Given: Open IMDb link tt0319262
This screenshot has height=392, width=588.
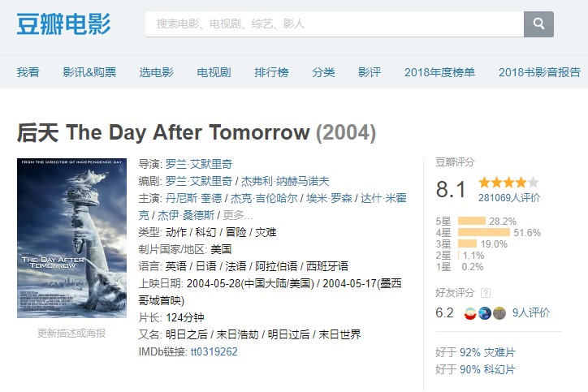Looking at the screenshot, I should coord(214,351).
